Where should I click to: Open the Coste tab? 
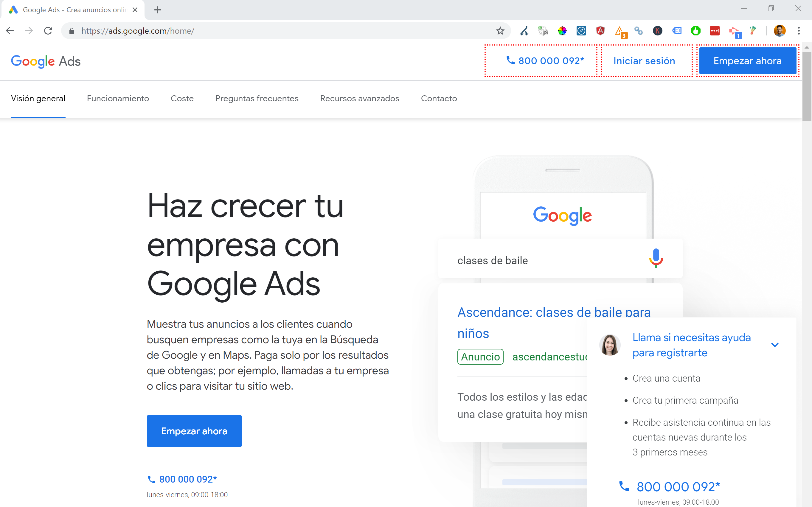coord(182,99)
